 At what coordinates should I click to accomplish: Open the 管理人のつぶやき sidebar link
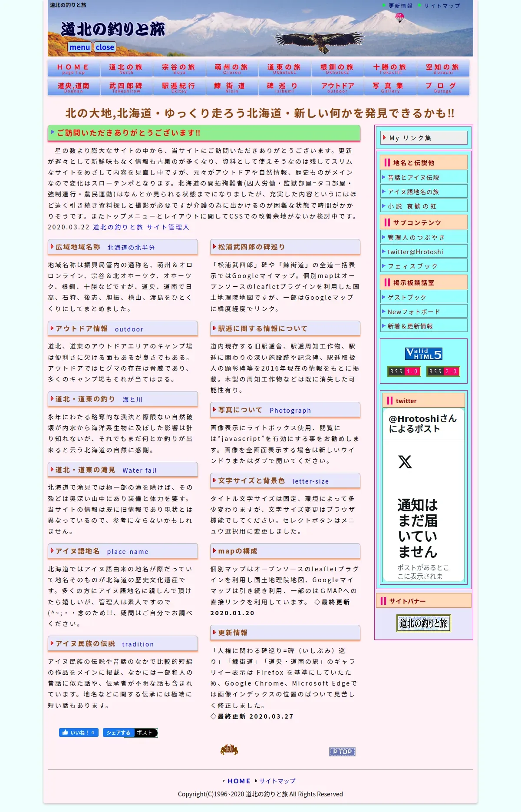coord(424,237)
